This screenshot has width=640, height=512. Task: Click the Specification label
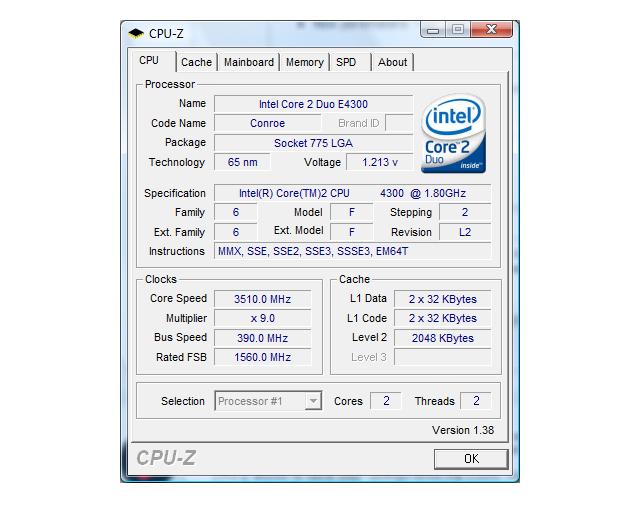click(x=175, y=193)
